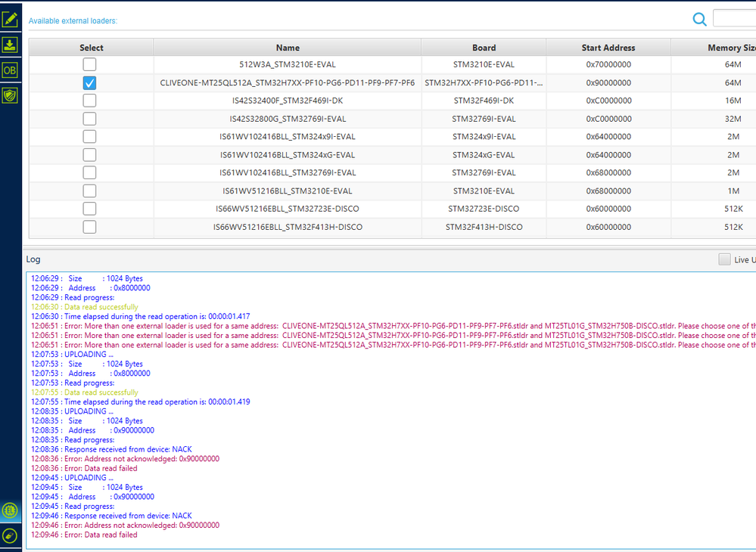
Task: Click the Log panel header
Action: (33, 259)
